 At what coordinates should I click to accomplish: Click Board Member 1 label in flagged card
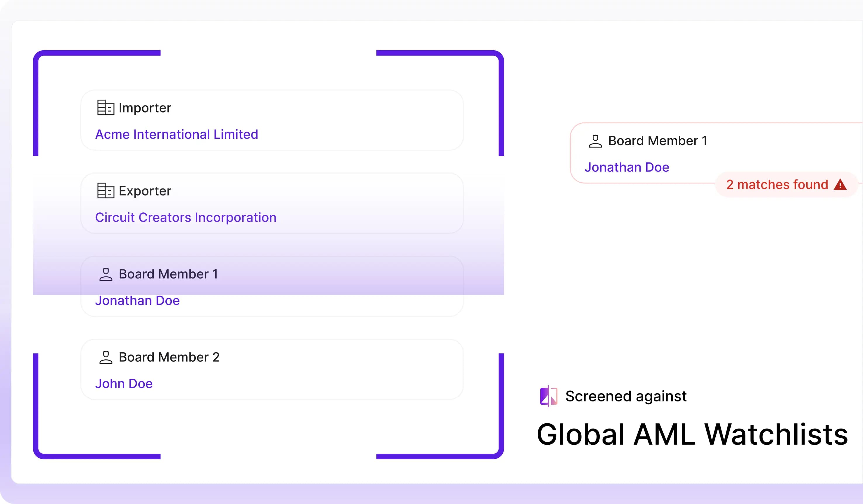pos(658,141)
